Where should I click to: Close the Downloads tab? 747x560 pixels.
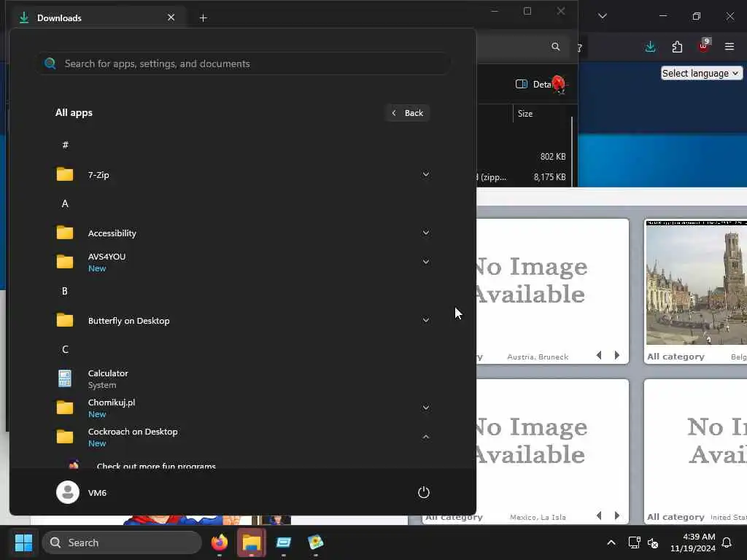[x=171, y=17]
